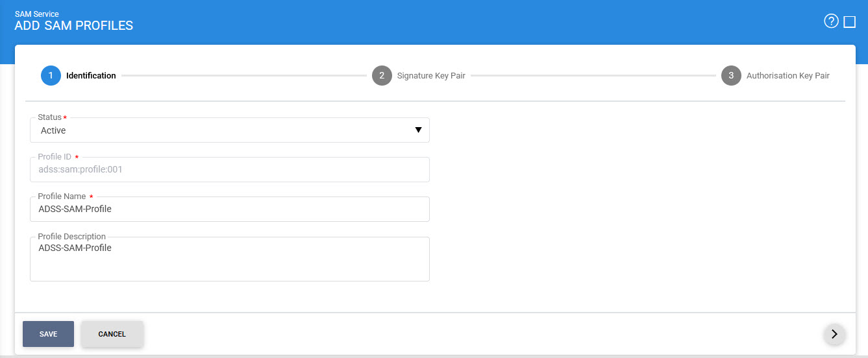Click the ADD SAM PROFILES heading

pyautogui.click(x=74, y=26)
